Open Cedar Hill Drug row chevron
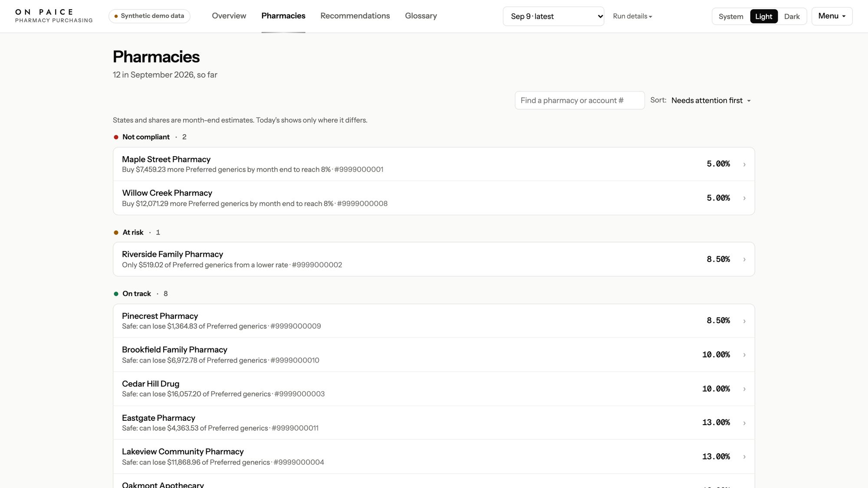This screenshot has height=488, width=868. coord(744,389)
